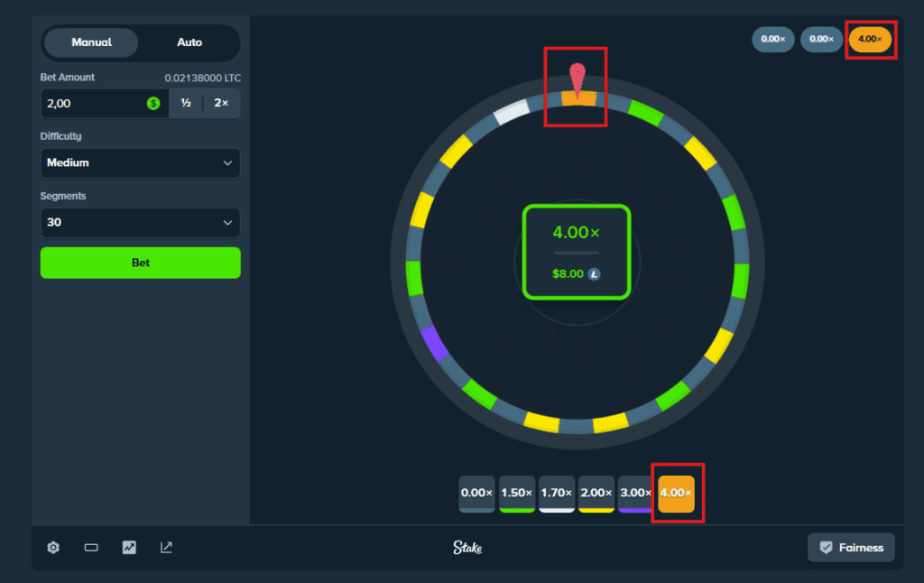Open the game settings gear icon

click(53, 547)
